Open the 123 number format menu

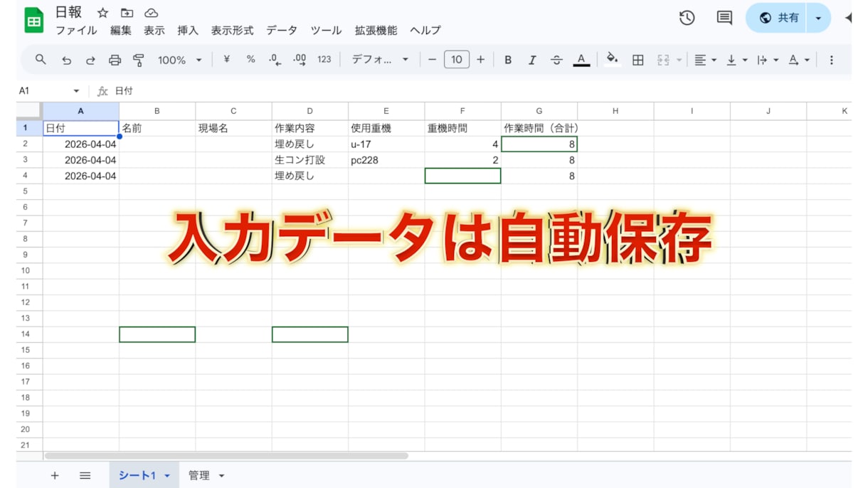tap(324, 60)
